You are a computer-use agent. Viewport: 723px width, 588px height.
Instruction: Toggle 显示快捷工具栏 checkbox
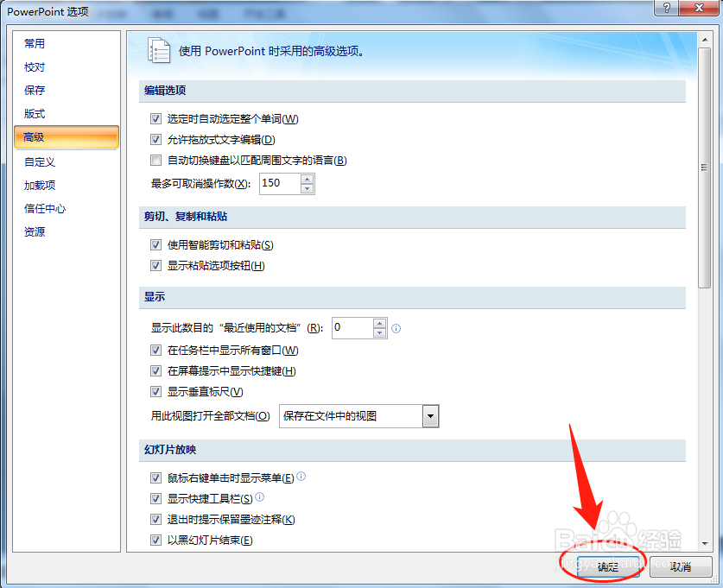tap(155, 498)
